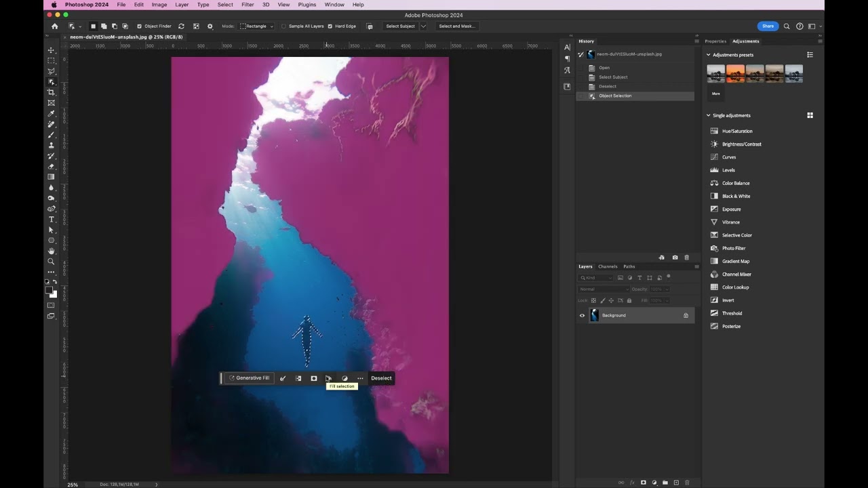Click the foreground color swatch
The image size is (868, 488).
(49, 290)
